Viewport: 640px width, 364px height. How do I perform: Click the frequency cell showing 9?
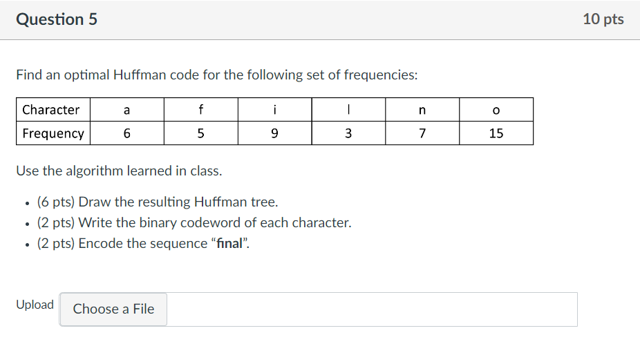pyautogui.click(x=274, y=133)
